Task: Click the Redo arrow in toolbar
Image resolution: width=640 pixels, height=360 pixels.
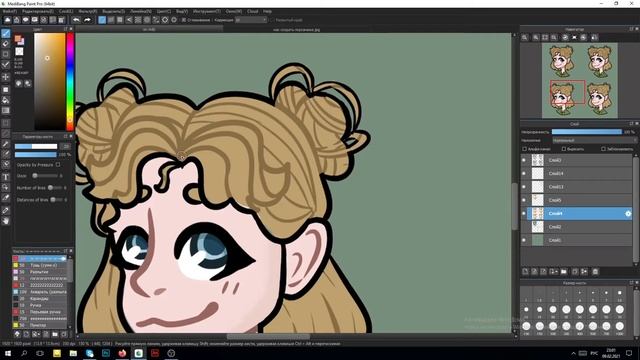Action: pyautogui.click(x=87, y=20)
